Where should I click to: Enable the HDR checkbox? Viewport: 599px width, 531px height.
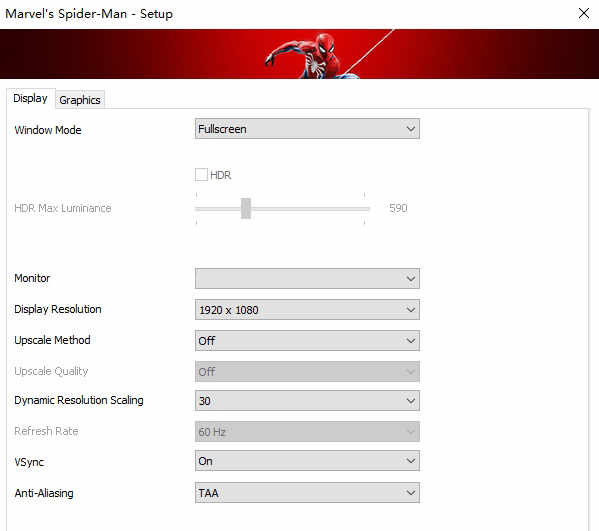[x=201, y=175]
